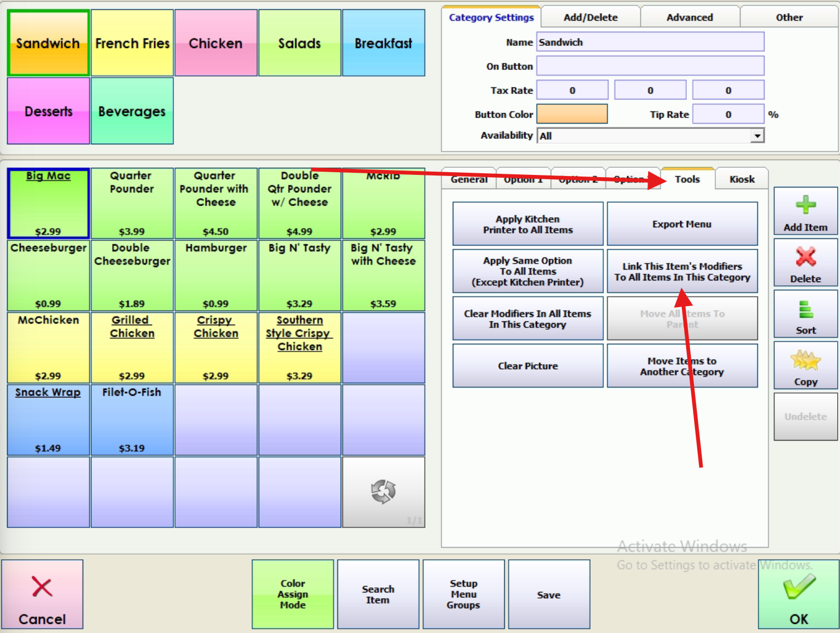Open the Other tab
840x633 pixels.
click(x=789, y=17)
